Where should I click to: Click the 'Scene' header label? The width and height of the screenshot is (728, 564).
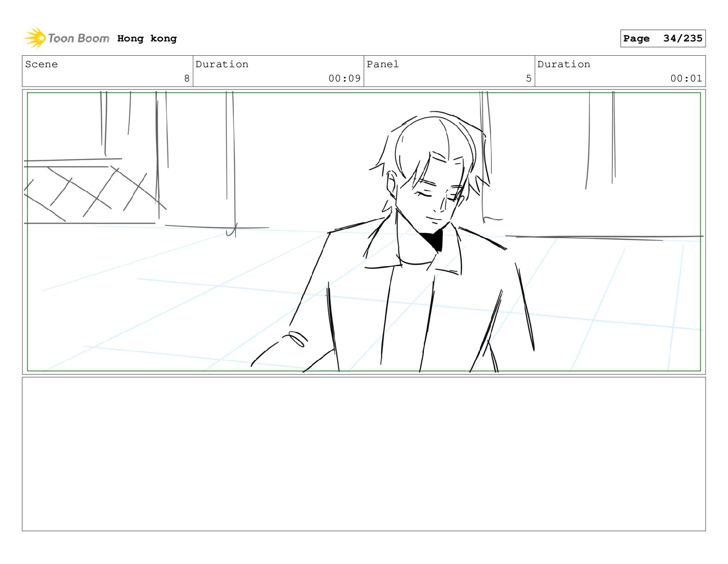(x=41, y=64)
